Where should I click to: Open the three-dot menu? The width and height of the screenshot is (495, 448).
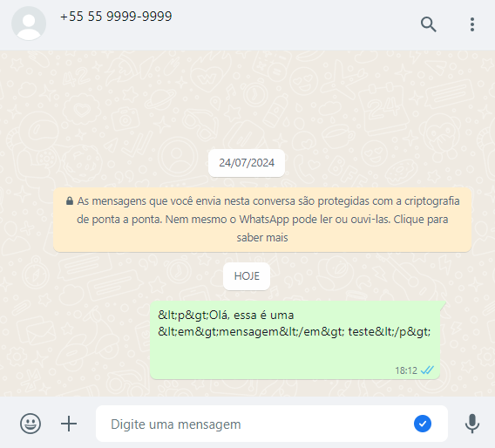click(472, 24)
